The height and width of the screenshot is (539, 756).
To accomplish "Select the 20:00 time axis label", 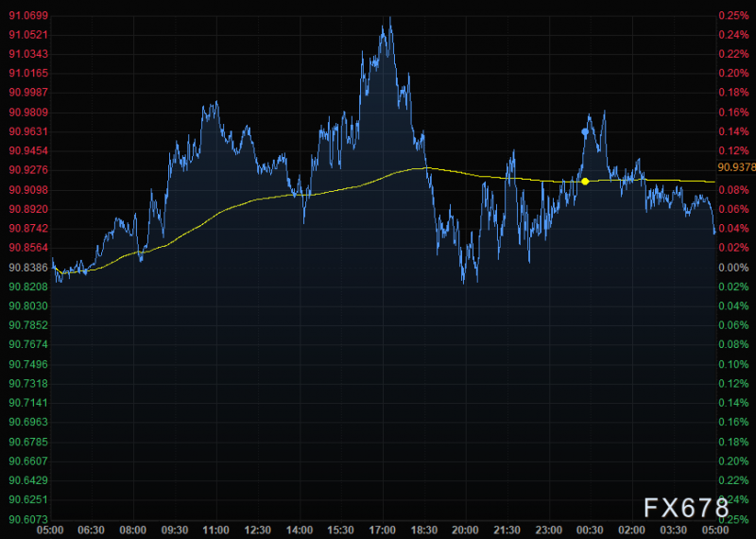I will (x=466, y=530).
